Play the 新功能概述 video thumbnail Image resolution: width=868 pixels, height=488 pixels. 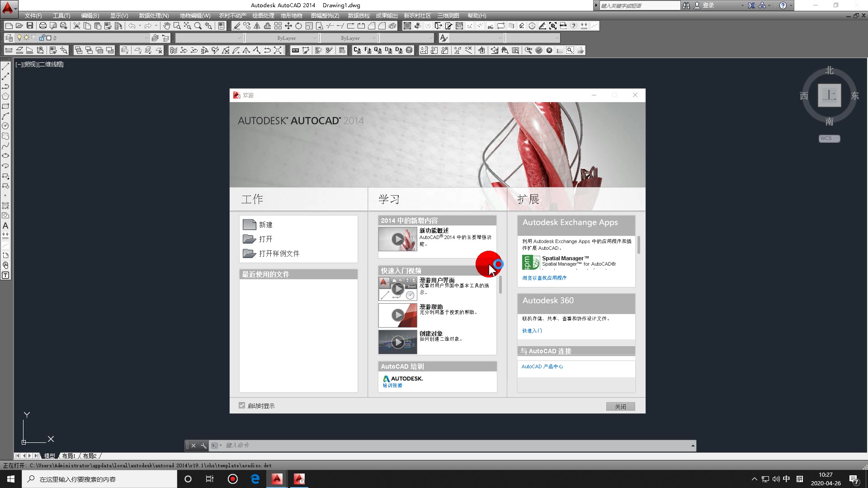[x=397, y=239]
